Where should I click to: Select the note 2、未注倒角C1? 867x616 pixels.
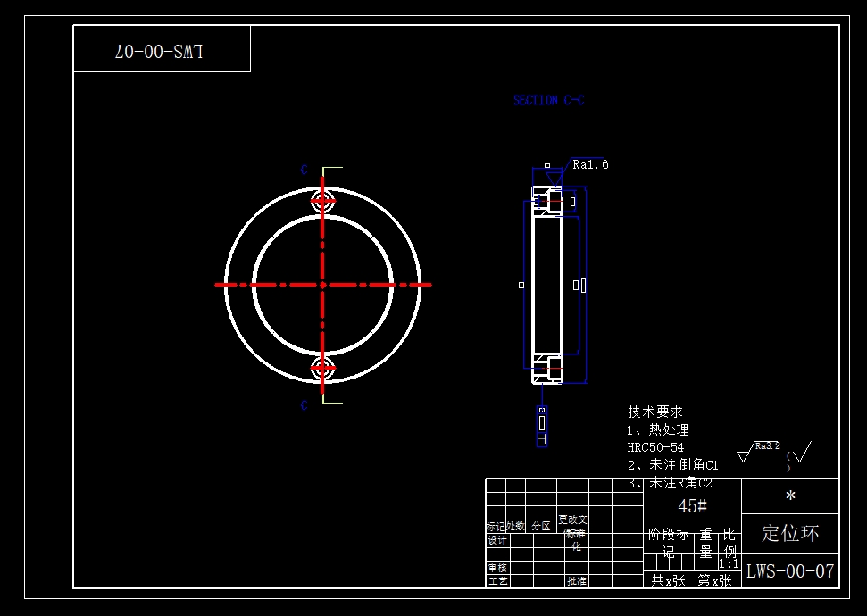(672, 464)
